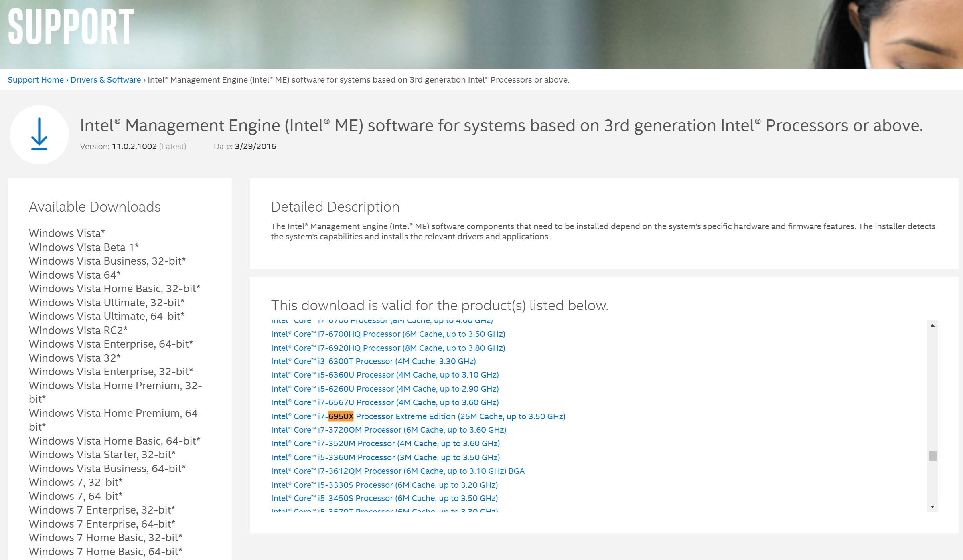Open Core i7-3720QM Processor link
This screenshot has width=963, height=560.
tap(388, 430)
